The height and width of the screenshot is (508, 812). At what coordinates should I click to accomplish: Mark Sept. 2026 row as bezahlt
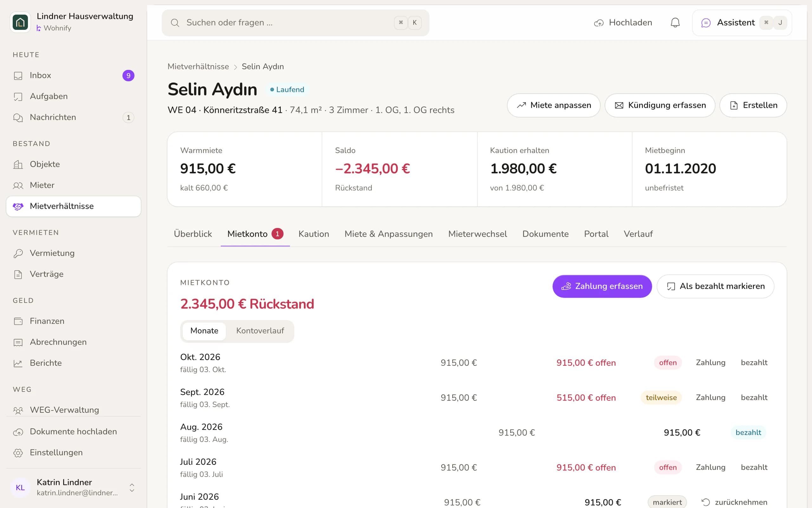(x=754, y=398)
